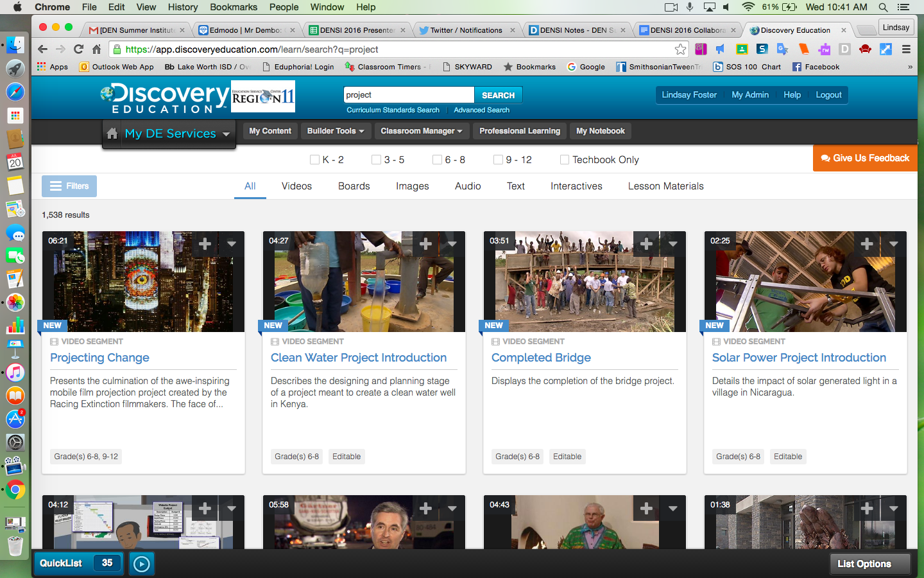
Task: Expand options arrow on Solar Power Project card
Action: click(894, 244)
